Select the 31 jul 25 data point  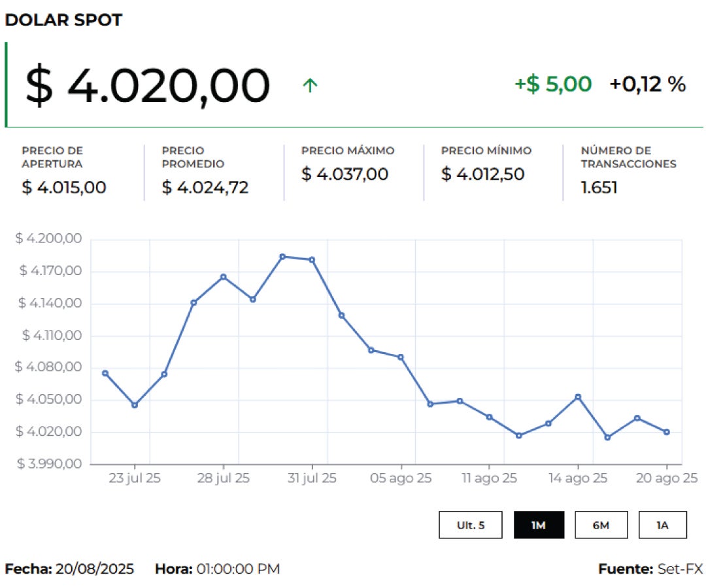312,260
